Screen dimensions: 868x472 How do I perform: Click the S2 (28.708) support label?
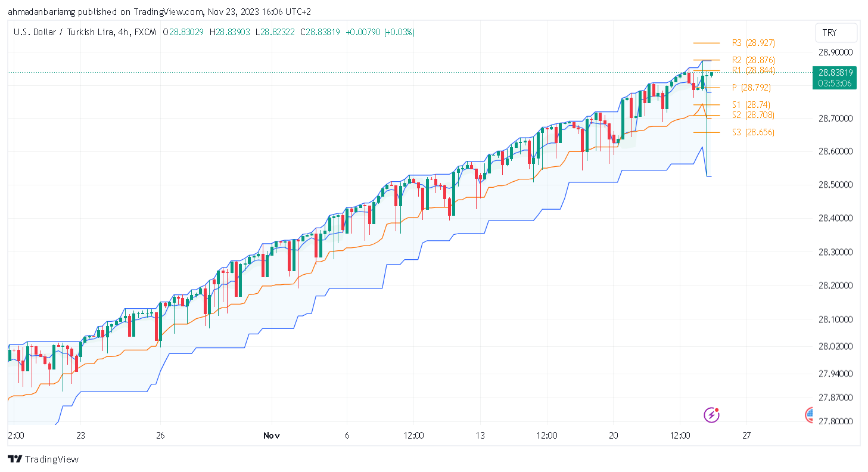pos(753,115)
